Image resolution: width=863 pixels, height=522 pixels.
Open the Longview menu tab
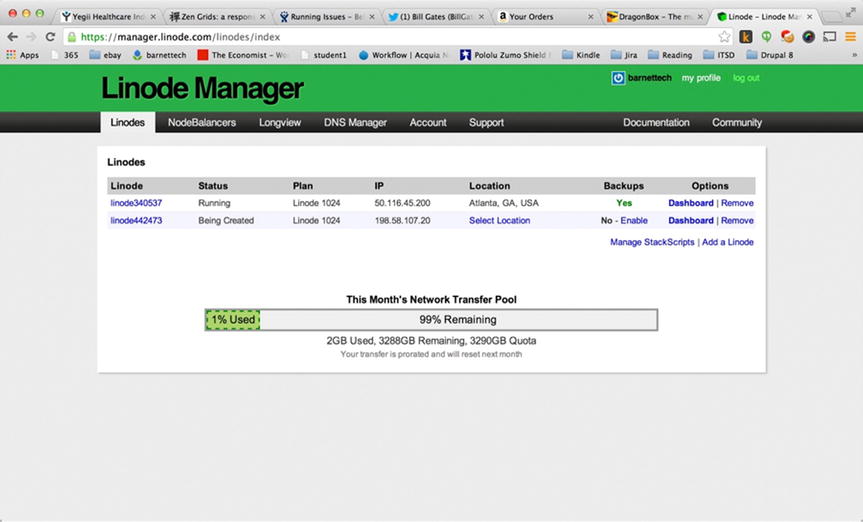point(280,122)
